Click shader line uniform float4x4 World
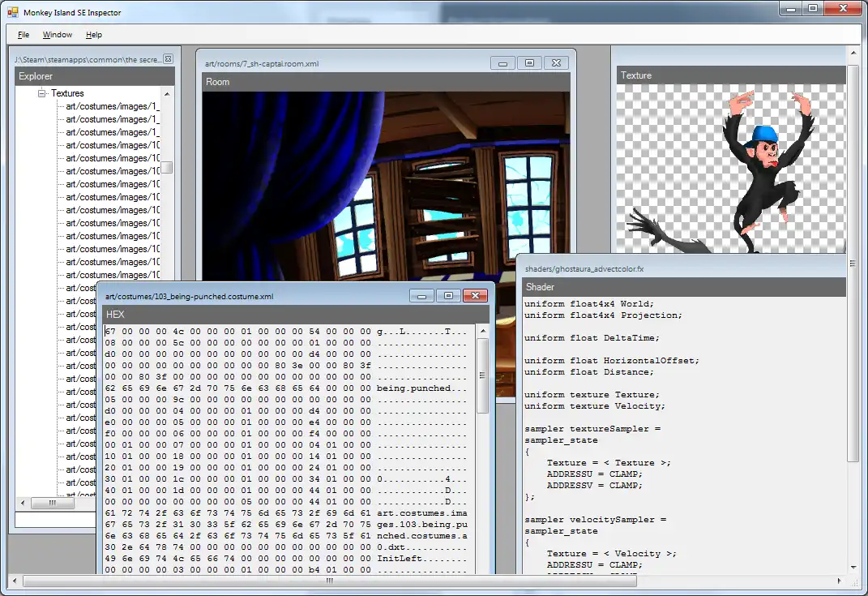 point(589,303)
